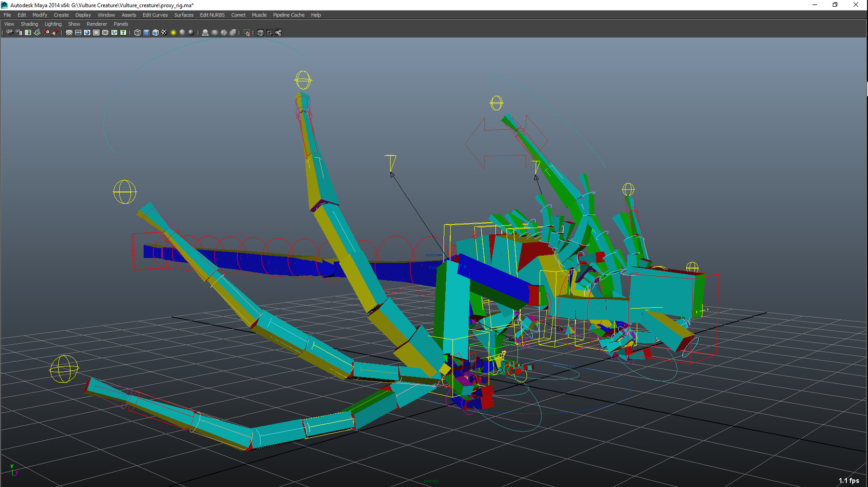Open the Edit Curves menu
This screenshot has height=487, width=868.
tap(155, 15)
